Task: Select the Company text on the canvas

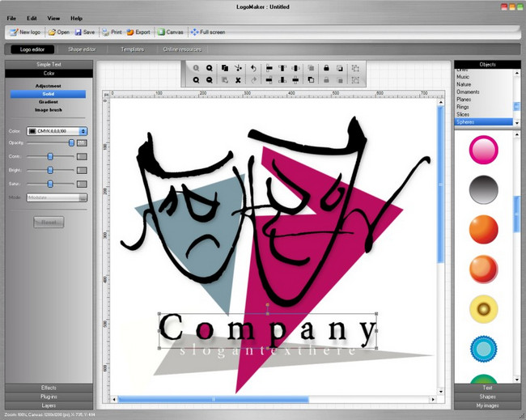Action: (267, 330)
